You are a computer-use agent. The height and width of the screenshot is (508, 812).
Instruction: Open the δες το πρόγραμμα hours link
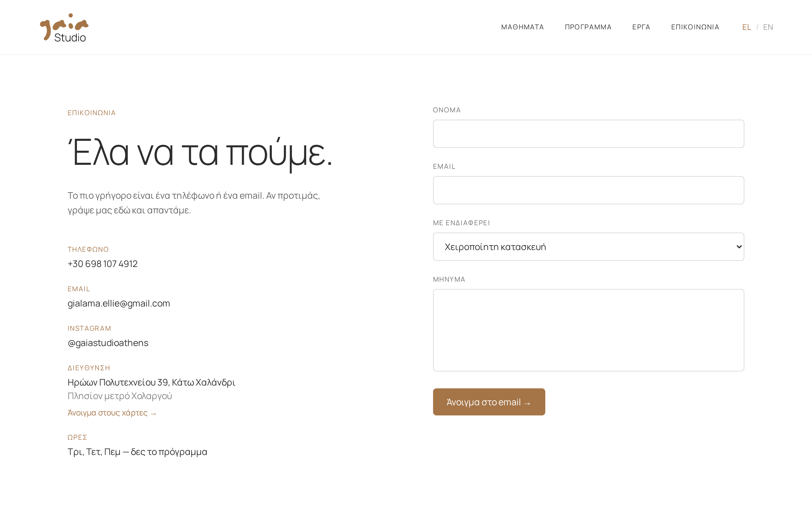click(x=169, y=452)
